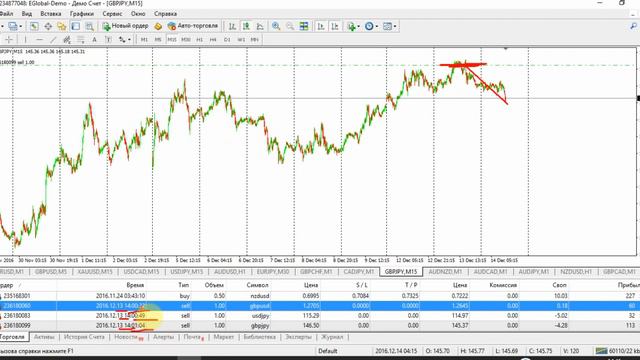The width and height of the screenshot is (640, 360).
Task: Switch timeframe to H4
Action: (213, 40)
